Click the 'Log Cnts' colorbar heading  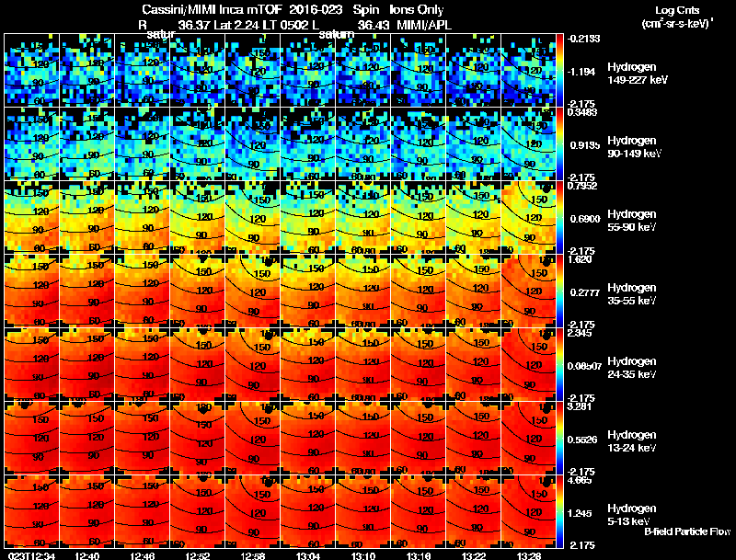677,10
